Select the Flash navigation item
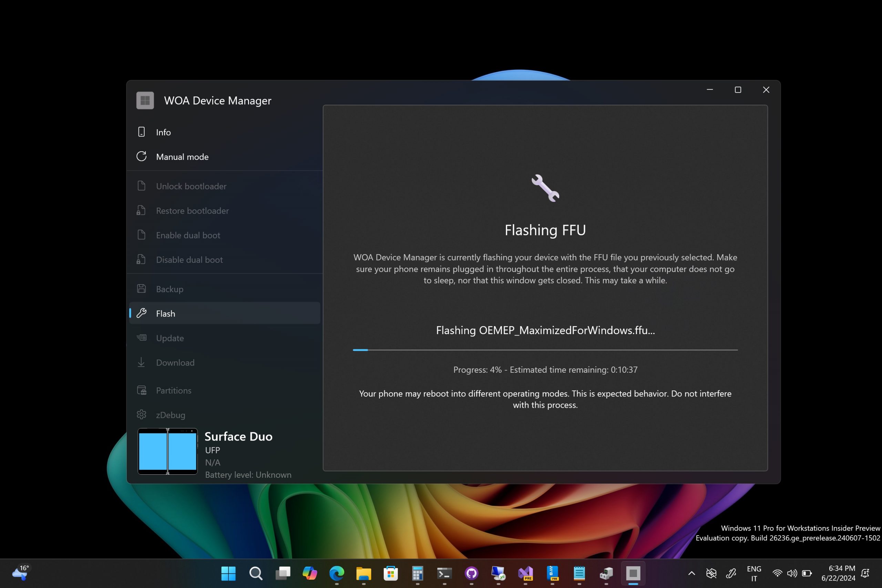882x588 pixels. pyautogui.click(x=225, y=313)
